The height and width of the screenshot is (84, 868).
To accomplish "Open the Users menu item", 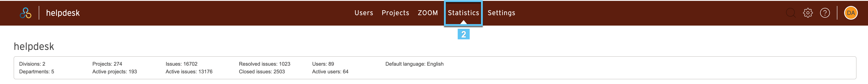I will tap(364, 13).
